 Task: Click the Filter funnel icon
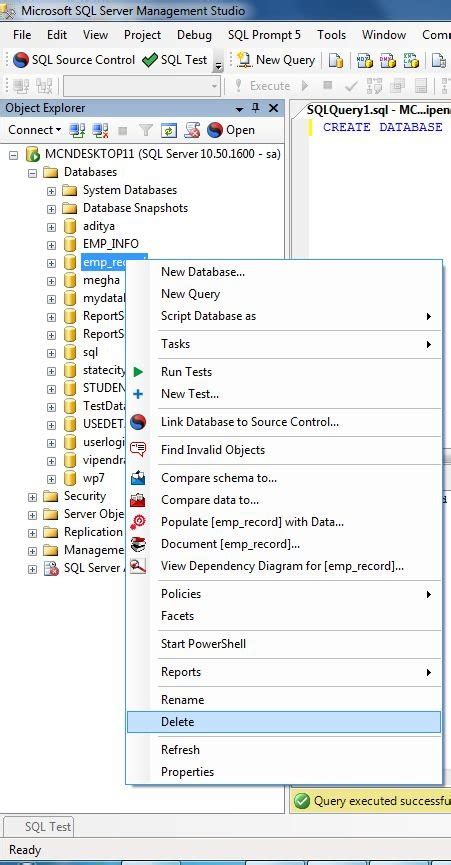coord(146,130)
